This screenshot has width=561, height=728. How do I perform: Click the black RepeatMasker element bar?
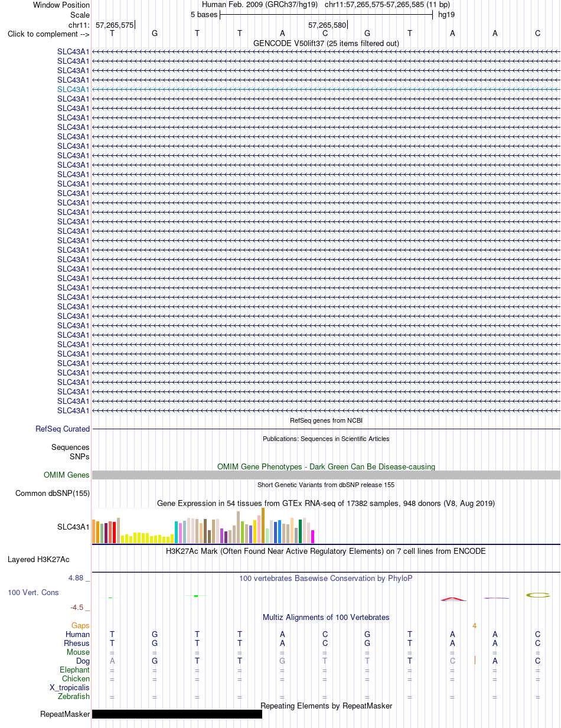177,714
